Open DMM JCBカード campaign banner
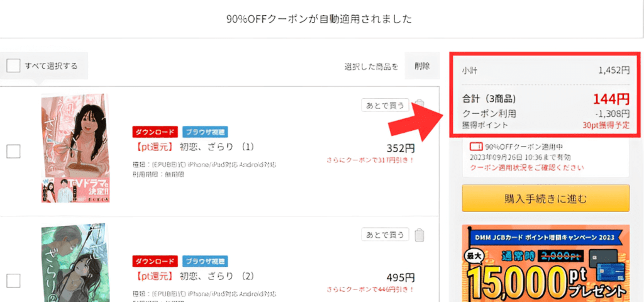The width and height of the screenshot is (644, 302). click(x=545, y=263)
